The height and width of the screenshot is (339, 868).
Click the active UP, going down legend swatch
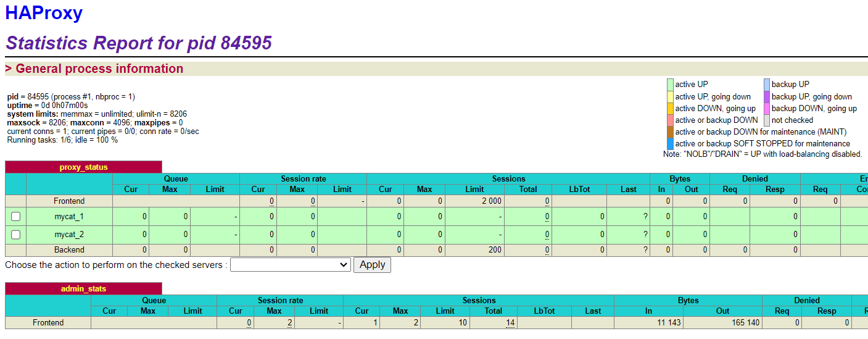pyautogui.click(x=670, y=96)
